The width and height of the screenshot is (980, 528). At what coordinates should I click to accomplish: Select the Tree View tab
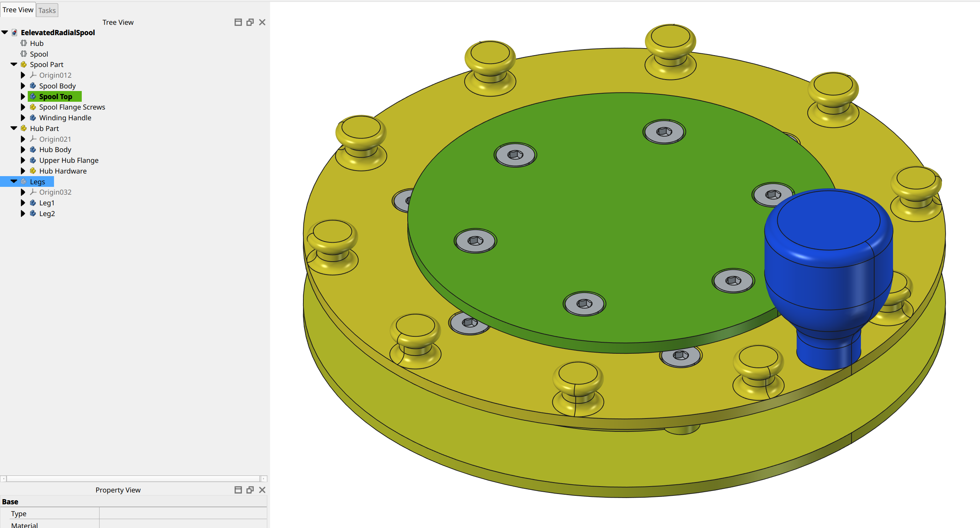click(x=18, y=10)
